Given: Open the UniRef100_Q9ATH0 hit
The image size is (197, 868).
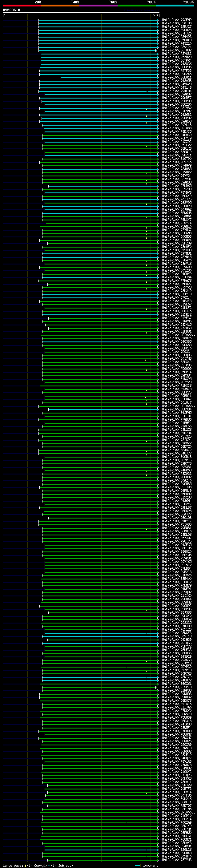Looking at the screenshot, I should 177,23.
